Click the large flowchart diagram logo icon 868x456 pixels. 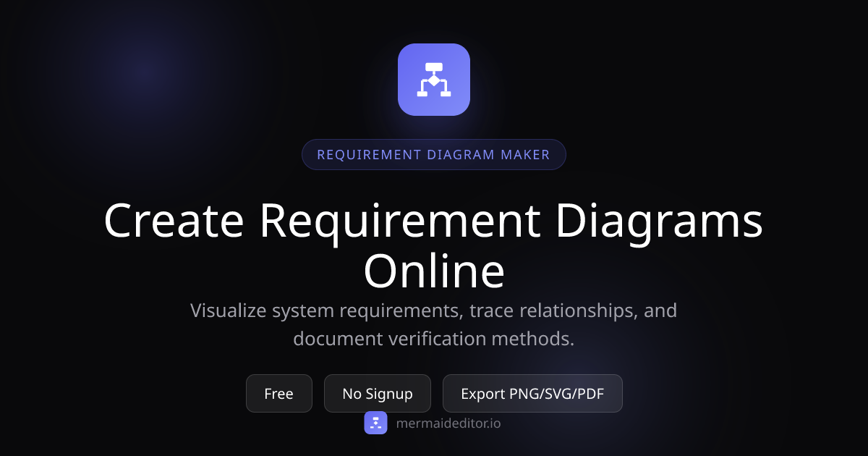[x=434, y=80]
